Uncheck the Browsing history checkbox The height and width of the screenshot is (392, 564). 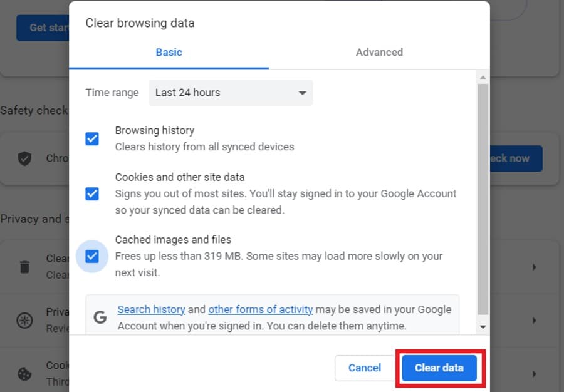point(92,138)
